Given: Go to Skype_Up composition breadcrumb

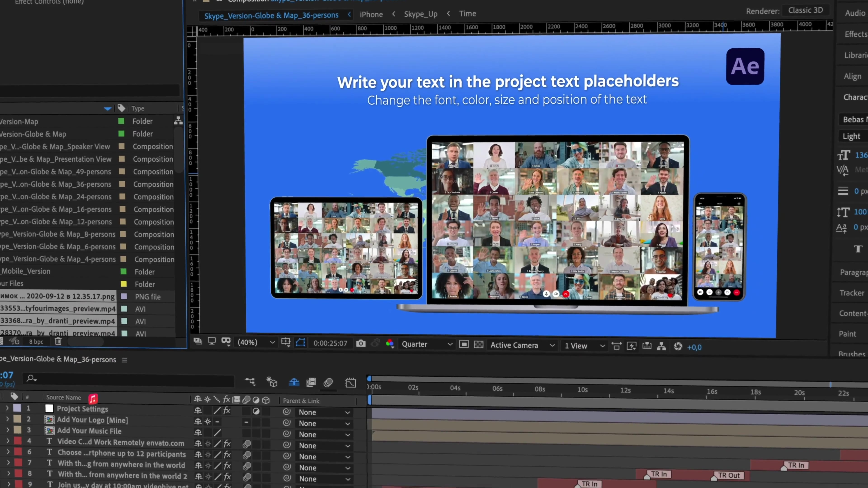Looking at the screenshot, I should click(420, 14).
